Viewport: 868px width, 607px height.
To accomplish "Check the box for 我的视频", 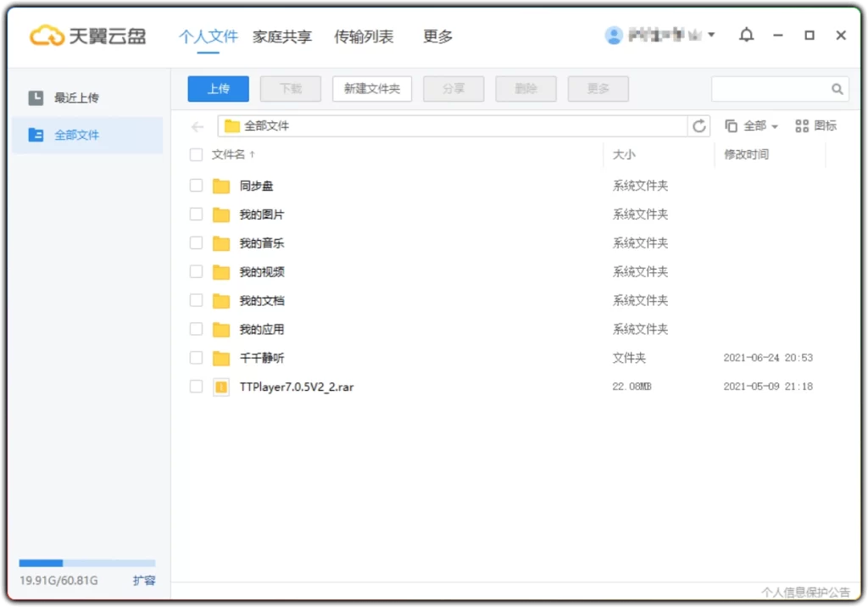I will [x=196, y=271].
